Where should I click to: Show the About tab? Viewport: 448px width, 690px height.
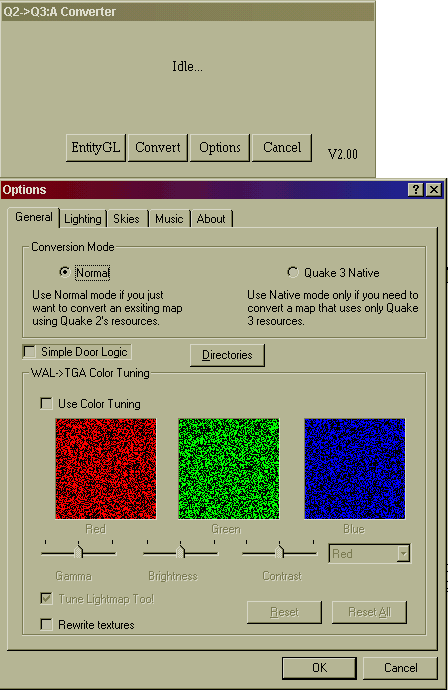pos(211,219)
